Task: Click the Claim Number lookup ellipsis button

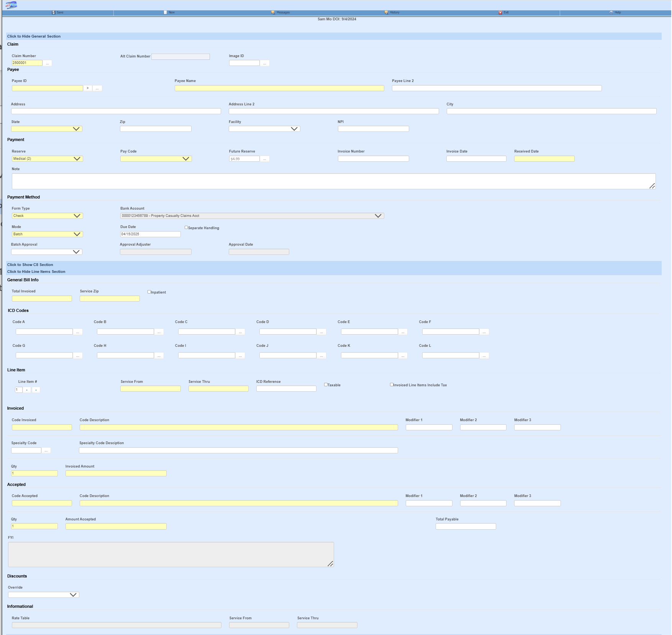Action: (47, 63)
